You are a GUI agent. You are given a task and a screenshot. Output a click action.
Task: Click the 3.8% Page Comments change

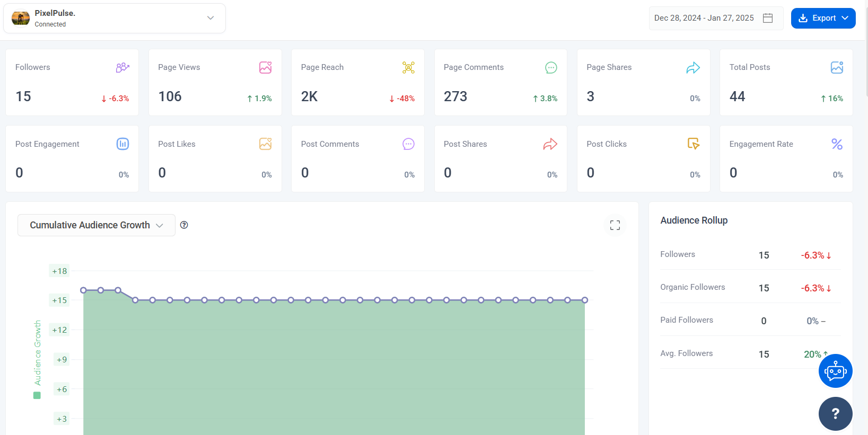pos(545,99)
